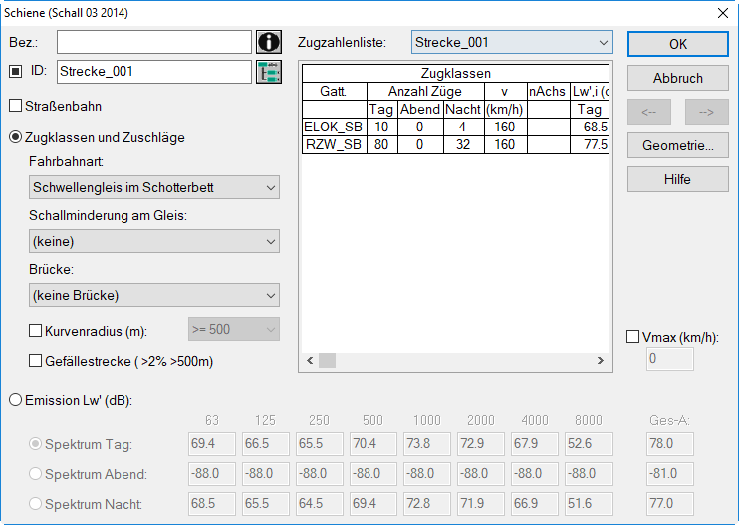Cancel with the Abbruch button
This screenshot has height=525, width=739.
[x=678, y=78]
